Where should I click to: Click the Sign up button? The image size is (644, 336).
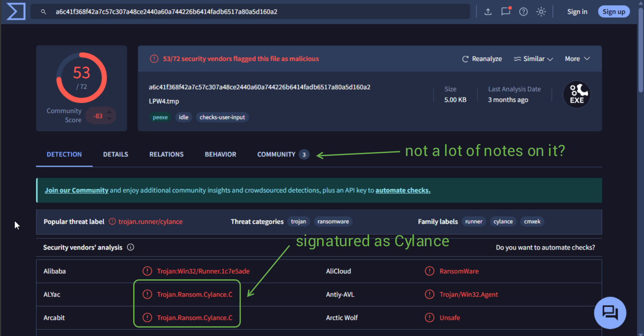click(613, 12)
